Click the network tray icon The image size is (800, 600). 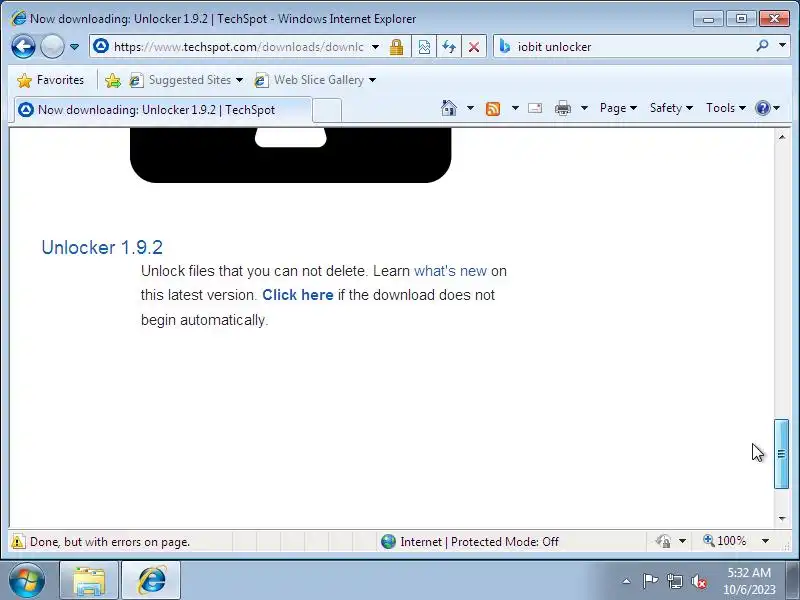(675, 581)
